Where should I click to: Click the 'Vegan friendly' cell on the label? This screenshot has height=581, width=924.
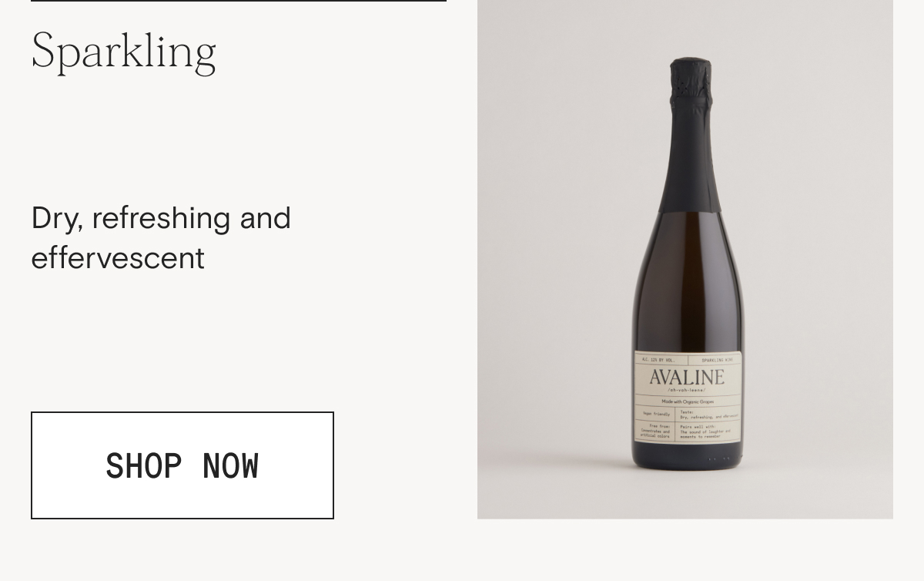tap(656, 415)
